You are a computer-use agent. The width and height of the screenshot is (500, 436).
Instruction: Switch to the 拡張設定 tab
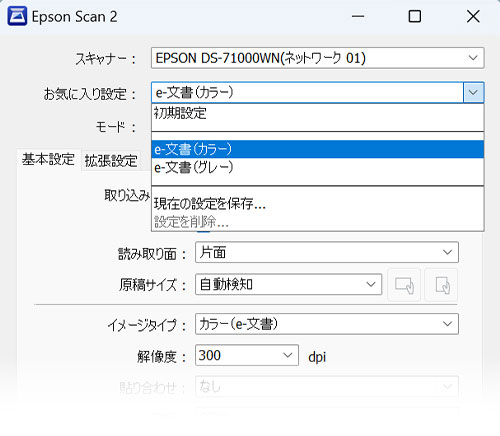point(111,161)
